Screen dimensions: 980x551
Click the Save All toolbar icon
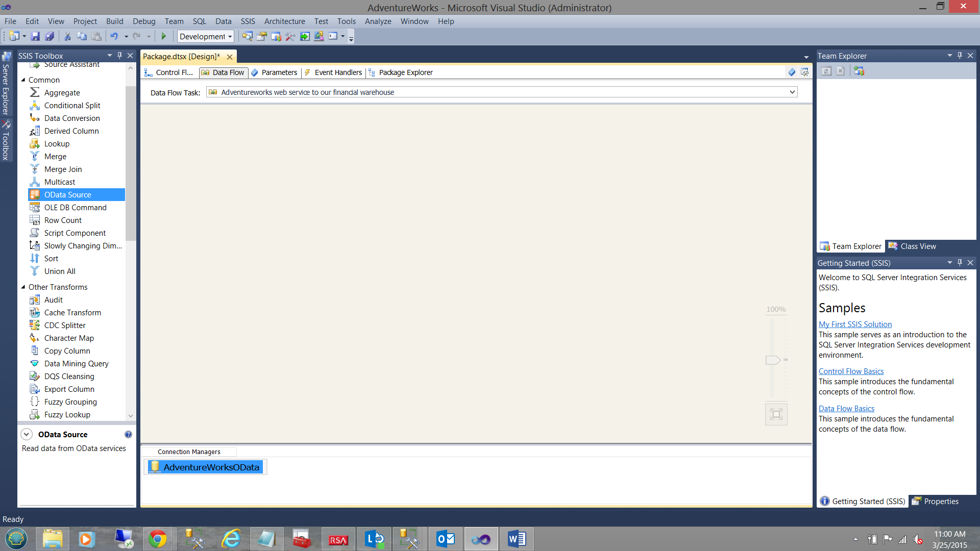[x=50, y=36]
